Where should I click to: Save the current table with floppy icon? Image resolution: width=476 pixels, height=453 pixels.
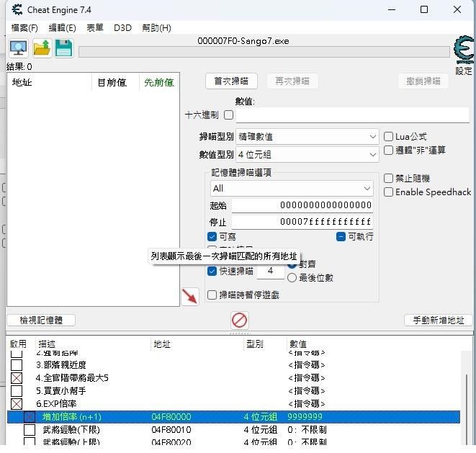point(64,48)
